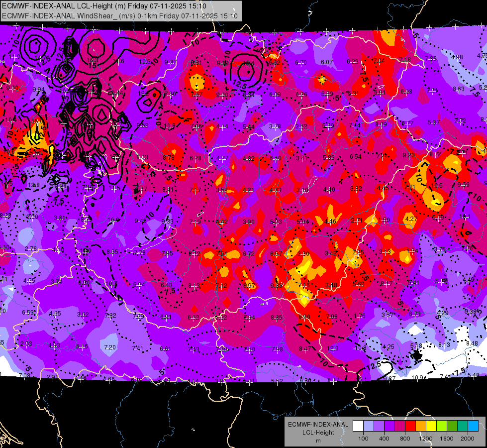Click the unit label m in the legend
Screen dimensions: 487x448
coord(318,441)
